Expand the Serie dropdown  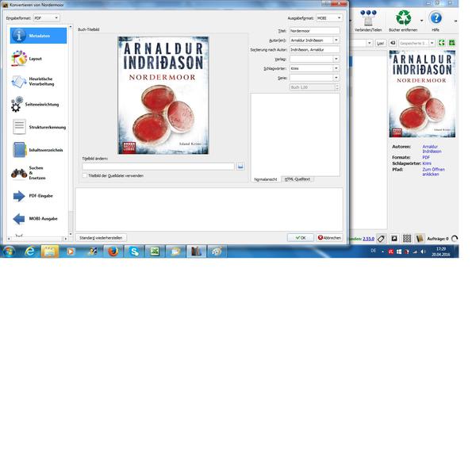[x=336, y=78]
